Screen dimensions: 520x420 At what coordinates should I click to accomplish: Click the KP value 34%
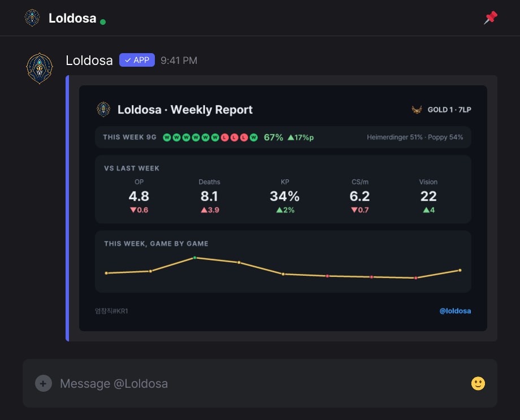(285, 196)
